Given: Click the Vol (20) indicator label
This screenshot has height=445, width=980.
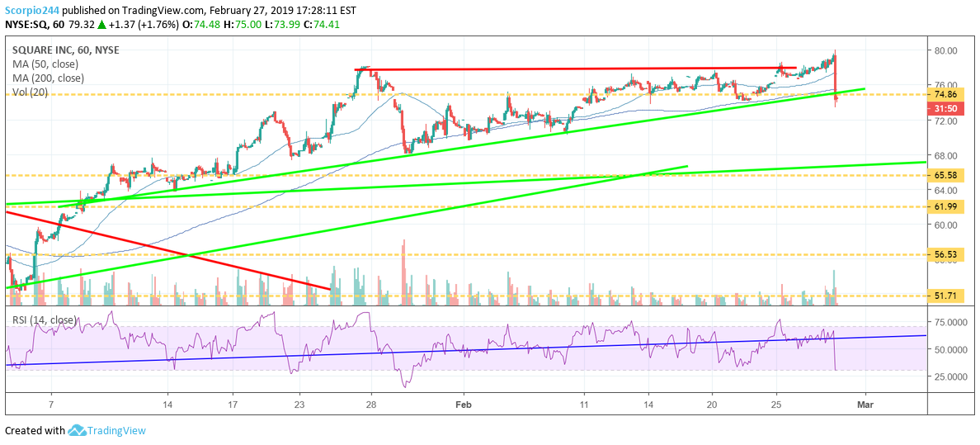Looking at the screenshot, I should tap(31, 92).
